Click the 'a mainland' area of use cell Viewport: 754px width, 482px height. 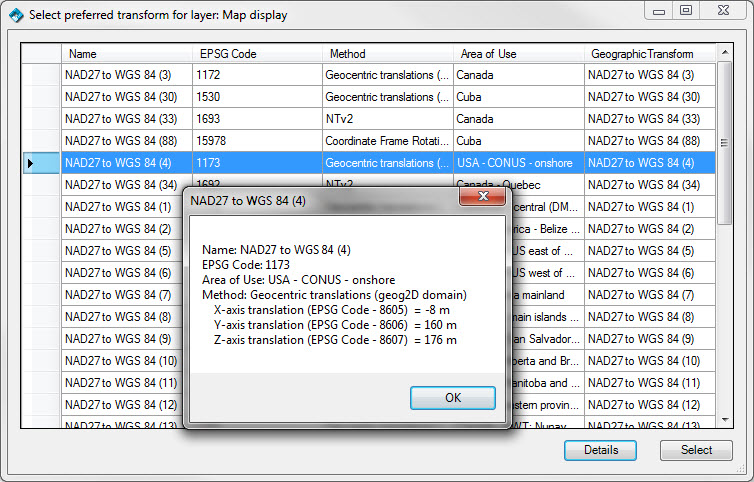547,295
